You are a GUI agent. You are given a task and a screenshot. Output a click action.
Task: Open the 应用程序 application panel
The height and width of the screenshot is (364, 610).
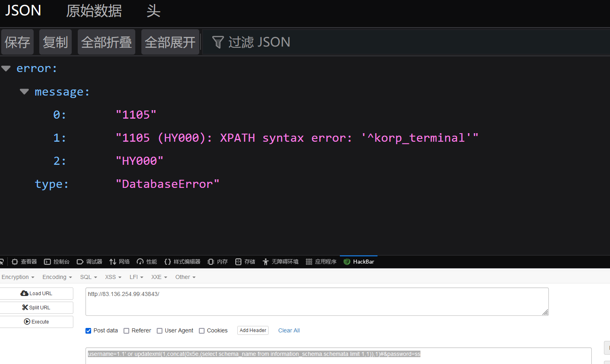tap(321, 262)
